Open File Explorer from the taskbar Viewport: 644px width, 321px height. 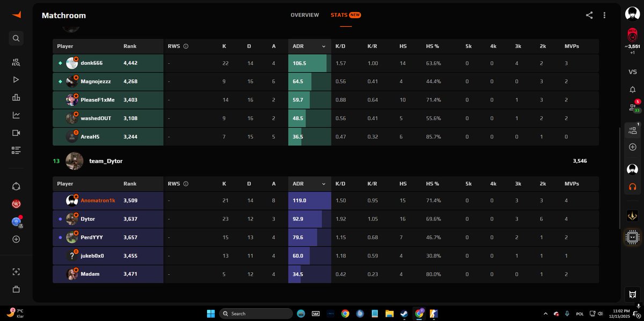(x=389, y=313)
